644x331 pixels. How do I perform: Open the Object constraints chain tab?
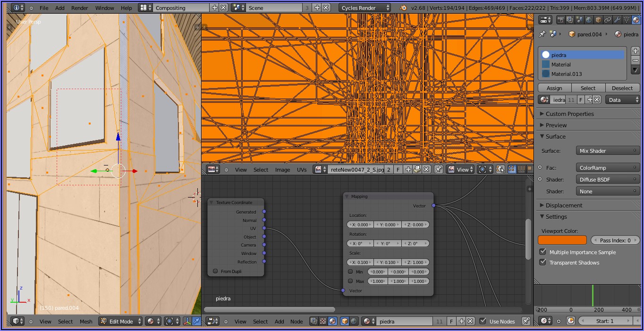point(608,20)
